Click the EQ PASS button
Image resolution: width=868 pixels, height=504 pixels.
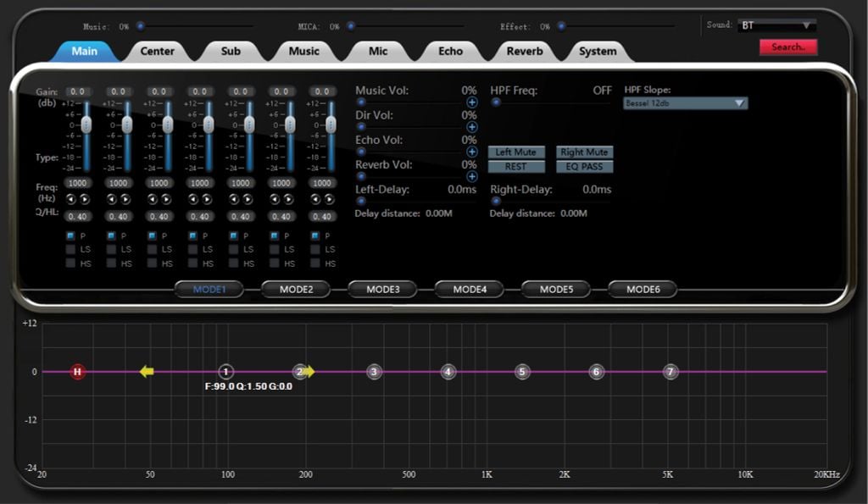[x=584, y=167]
